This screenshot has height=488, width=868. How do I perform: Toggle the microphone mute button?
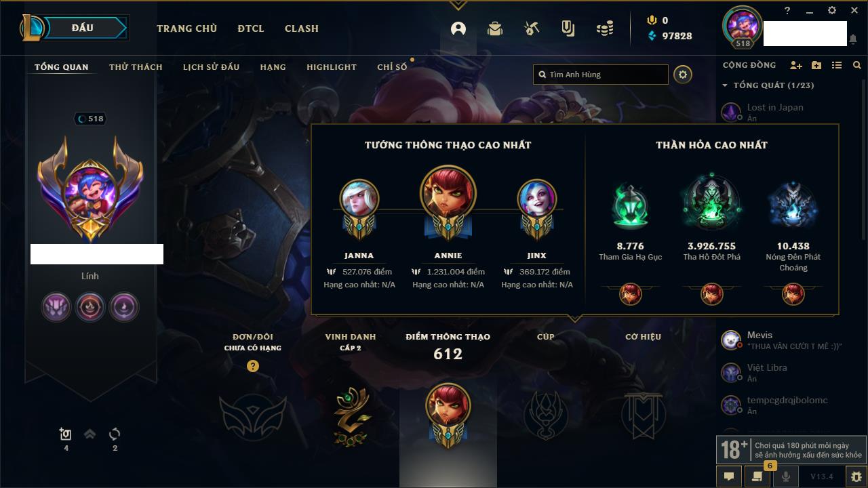pos(786,476)
